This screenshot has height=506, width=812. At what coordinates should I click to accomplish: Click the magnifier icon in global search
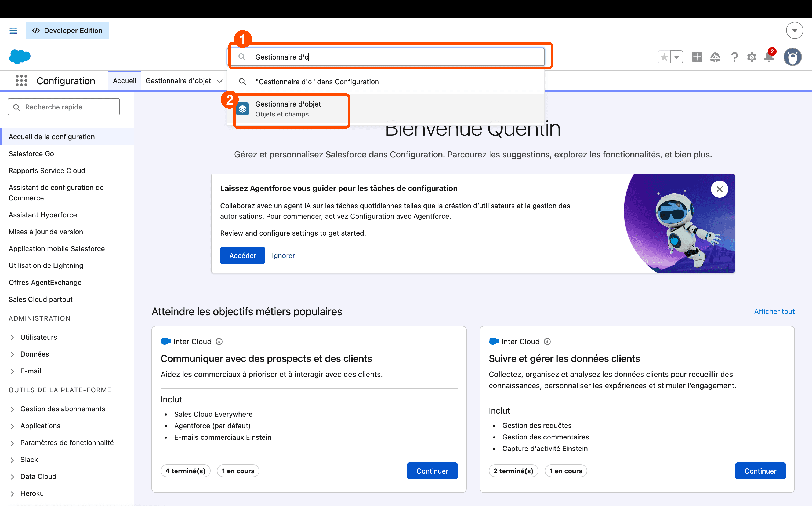coord(242,57)
